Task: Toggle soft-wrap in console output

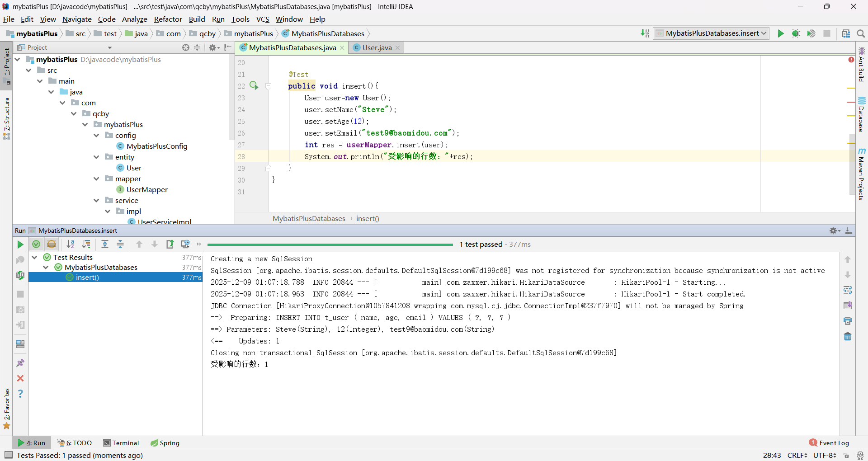Action: [848, 290]
